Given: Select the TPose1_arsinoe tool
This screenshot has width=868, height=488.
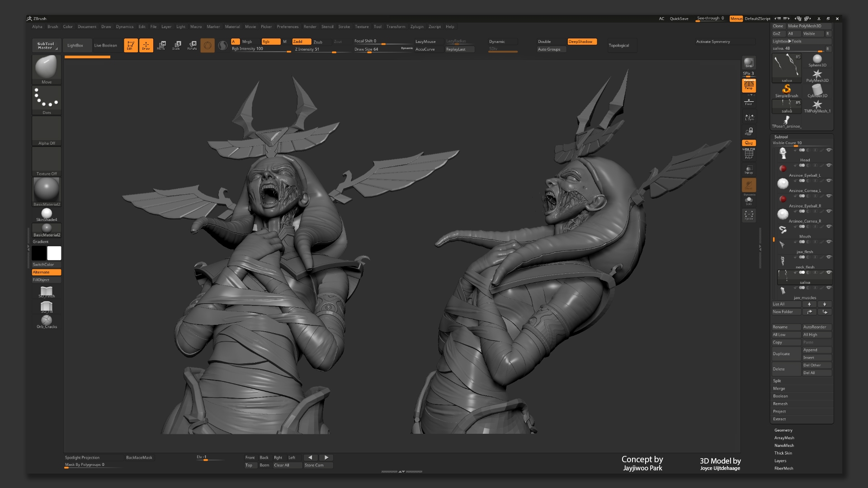Looking at the screenshot, I should point(786,122).
